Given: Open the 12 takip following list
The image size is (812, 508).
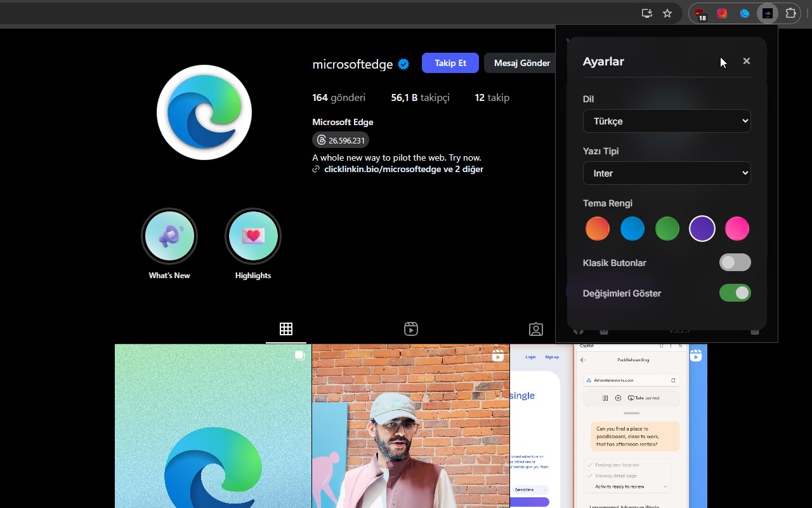Looking at the screenshot, I should 492,98.
